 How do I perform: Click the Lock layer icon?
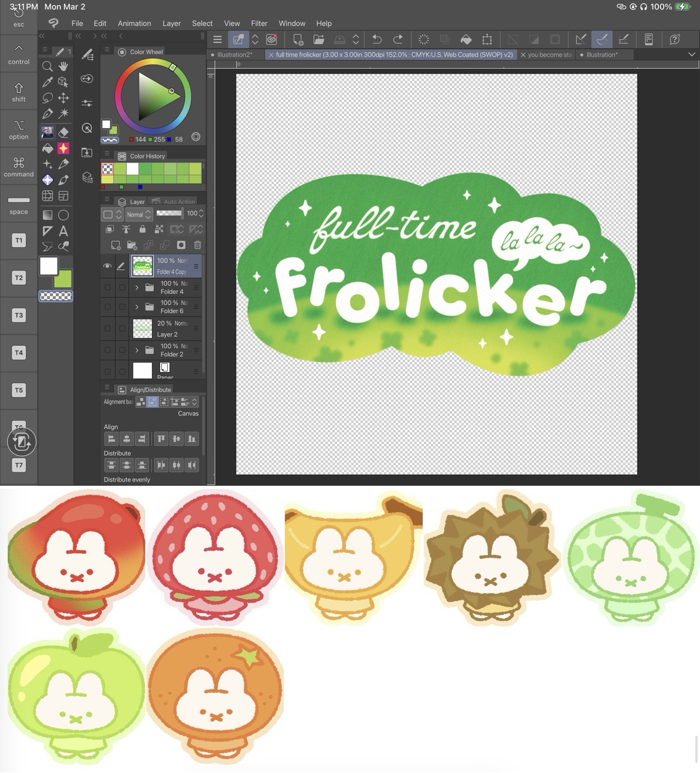(142, 229)
